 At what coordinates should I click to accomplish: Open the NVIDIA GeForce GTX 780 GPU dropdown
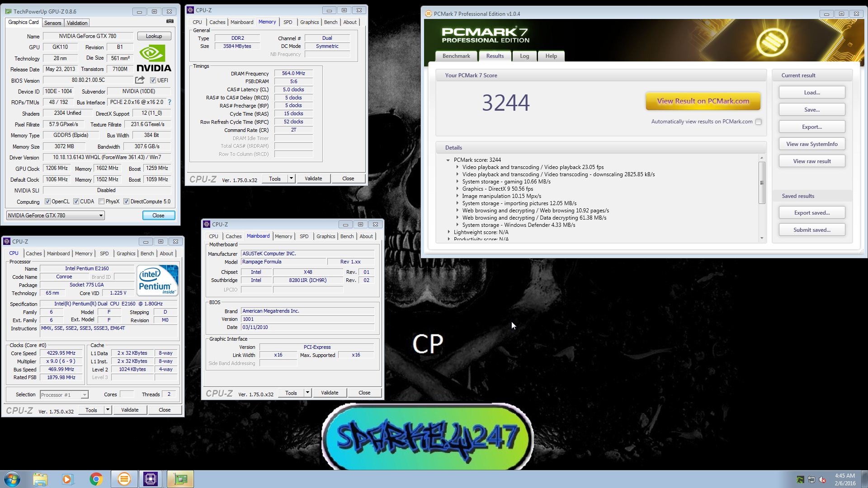(x=55, y=216)
